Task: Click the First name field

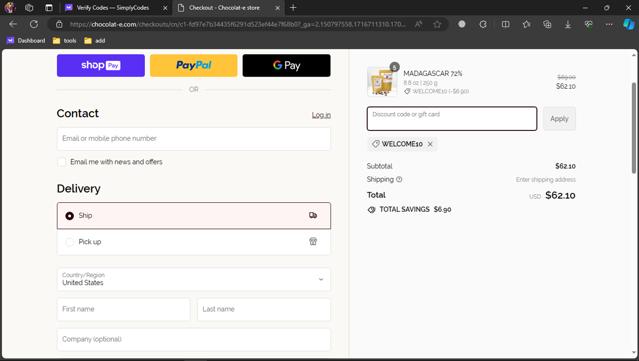Action: pos(123,309)
